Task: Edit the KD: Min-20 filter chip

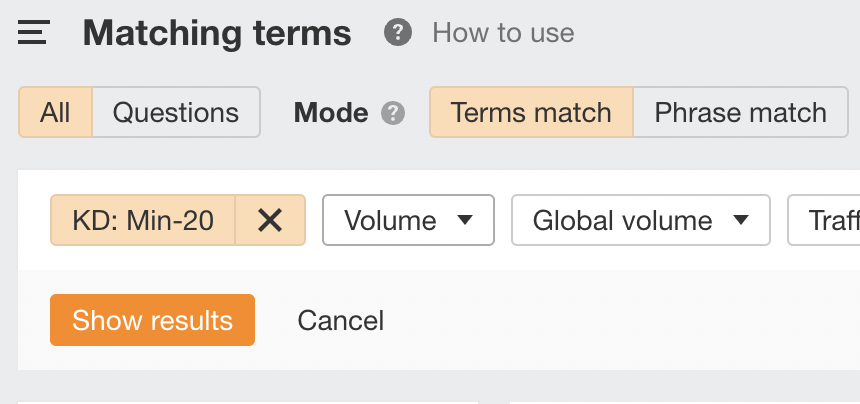Action: tap(143, 220)
